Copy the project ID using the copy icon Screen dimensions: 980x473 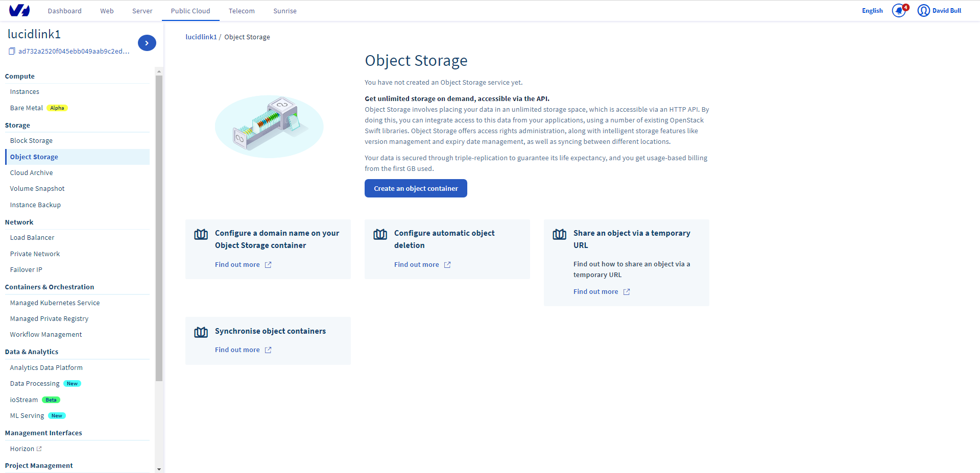pyautogui.click(x=12, y=51)
